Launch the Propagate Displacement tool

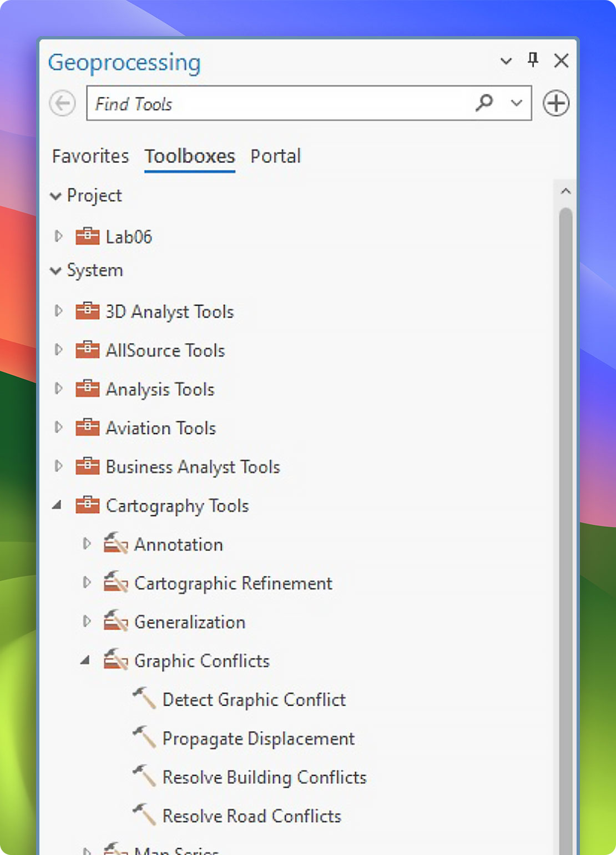click(258, 738)
